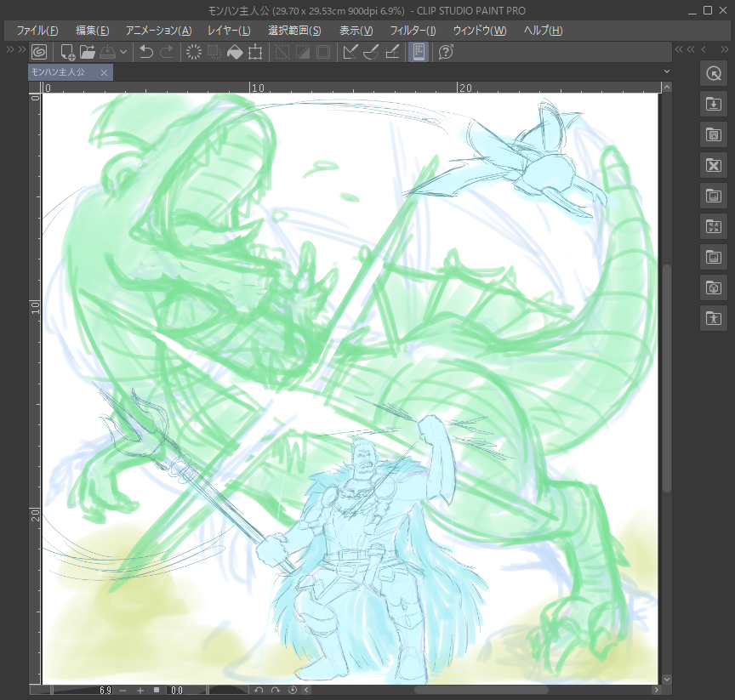Rotate canvas right in the status bar
Screen dimensions: 735x700
(276, 690)
